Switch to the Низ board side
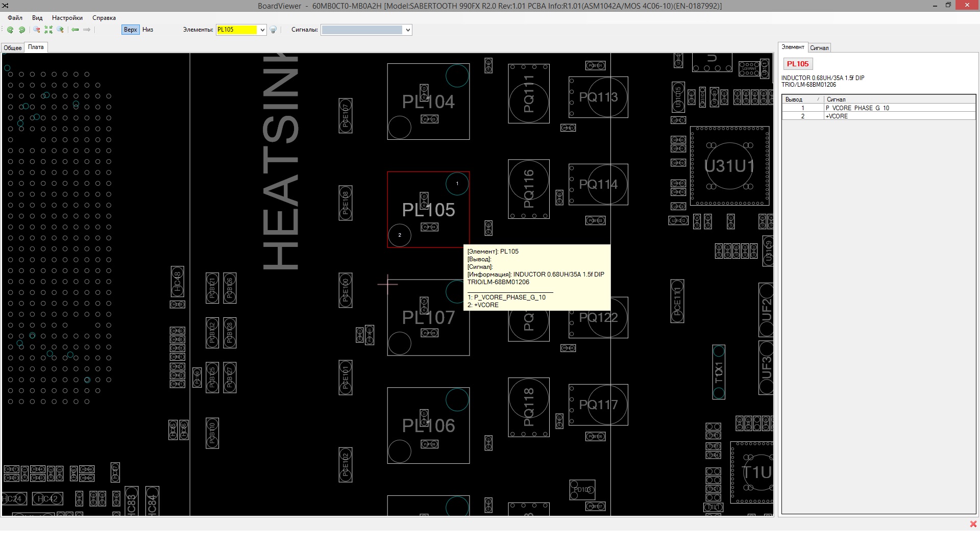The image size is (980, 551). 148,30
